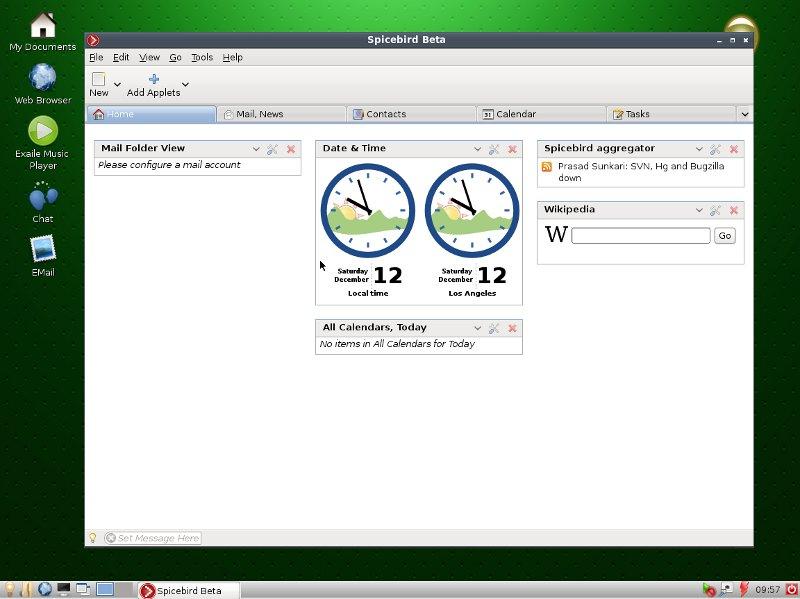Switch to the Contacts tab
This screenshot has width=800, height=599.
pyautogui.click(x=411, y=114)
